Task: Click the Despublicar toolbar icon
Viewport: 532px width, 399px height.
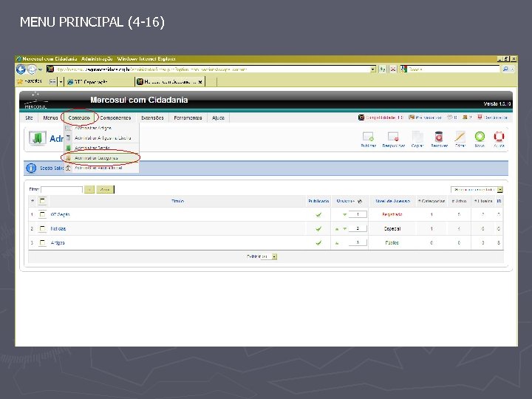Action: [x=393, y=137]
